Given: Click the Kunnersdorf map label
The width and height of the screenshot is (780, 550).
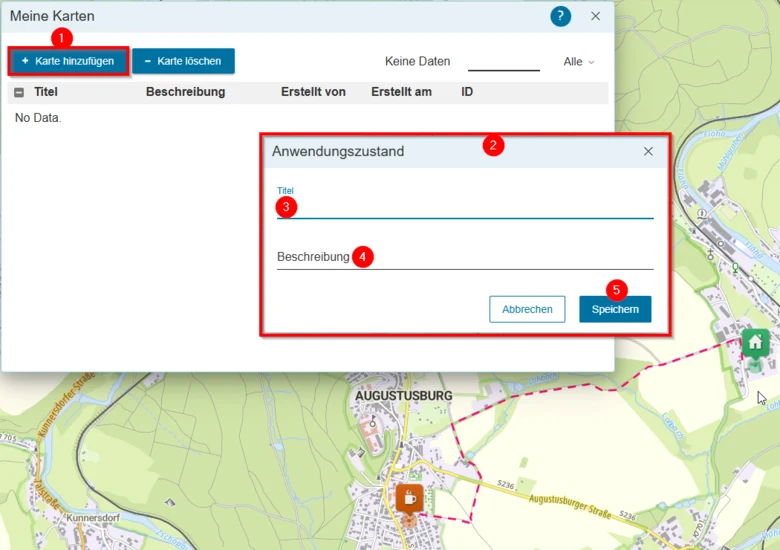Looking at the screenshot, I should (93, 518).
